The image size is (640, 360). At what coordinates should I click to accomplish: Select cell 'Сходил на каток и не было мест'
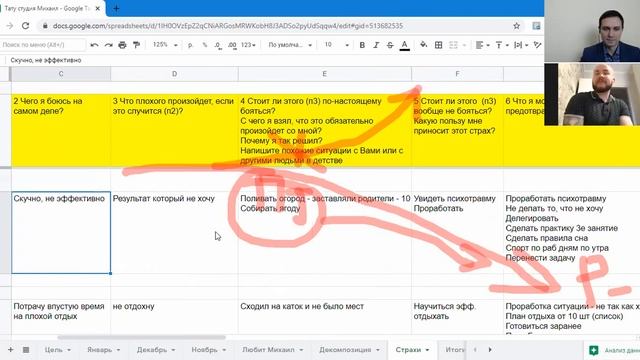pos(324,318)
